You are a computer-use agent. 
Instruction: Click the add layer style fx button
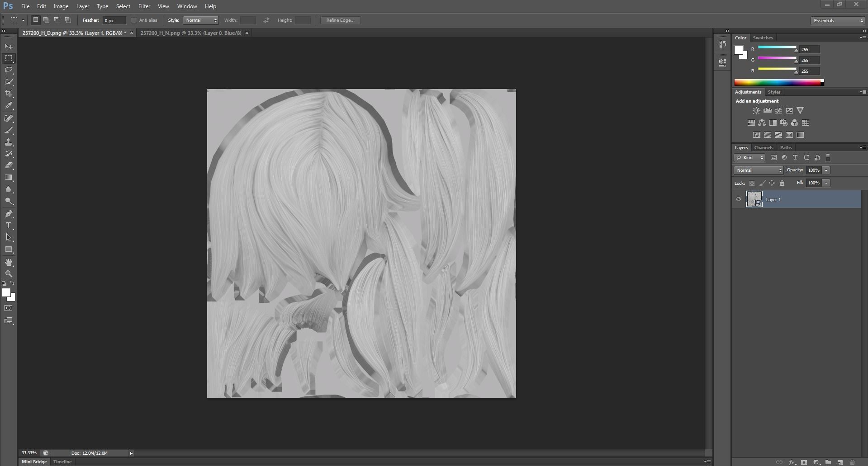792,462
